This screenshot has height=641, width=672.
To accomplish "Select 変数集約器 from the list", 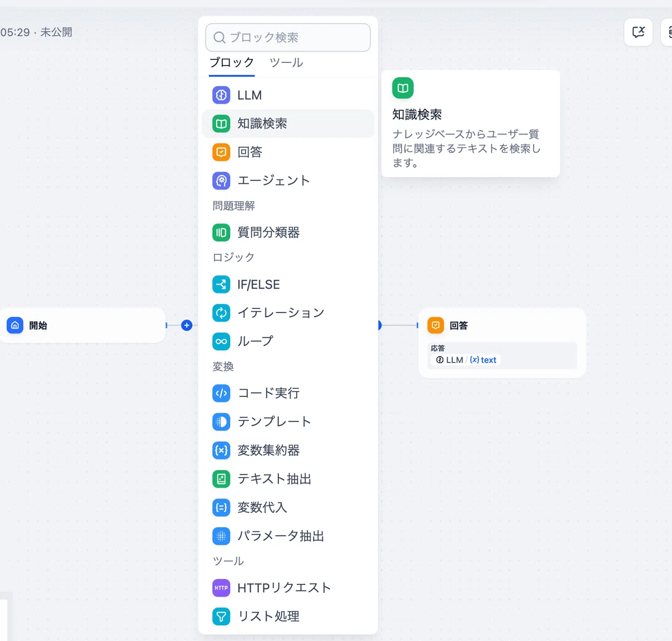I will point(288,450).
